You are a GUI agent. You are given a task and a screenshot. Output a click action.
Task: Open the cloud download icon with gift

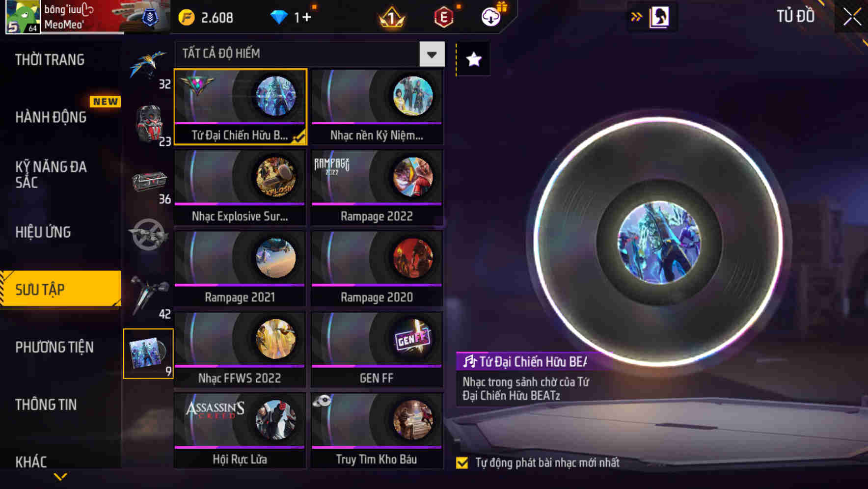tap(491, 16)
